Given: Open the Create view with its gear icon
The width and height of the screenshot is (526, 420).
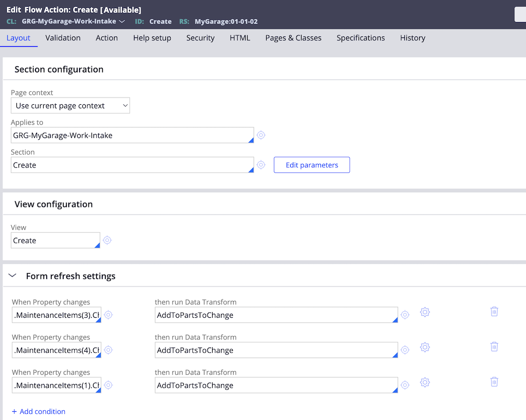Looking at the screenshot, I should (107, 240).
